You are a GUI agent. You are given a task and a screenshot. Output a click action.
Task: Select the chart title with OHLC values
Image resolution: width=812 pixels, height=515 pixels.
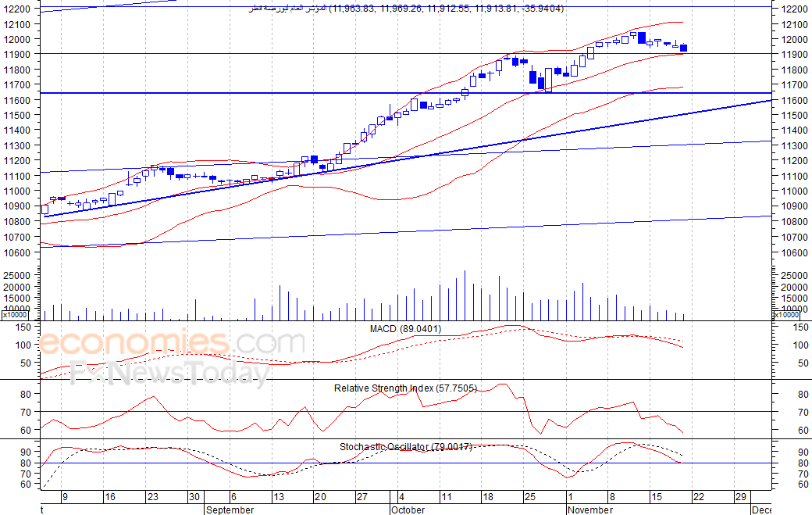pos(407,9)
